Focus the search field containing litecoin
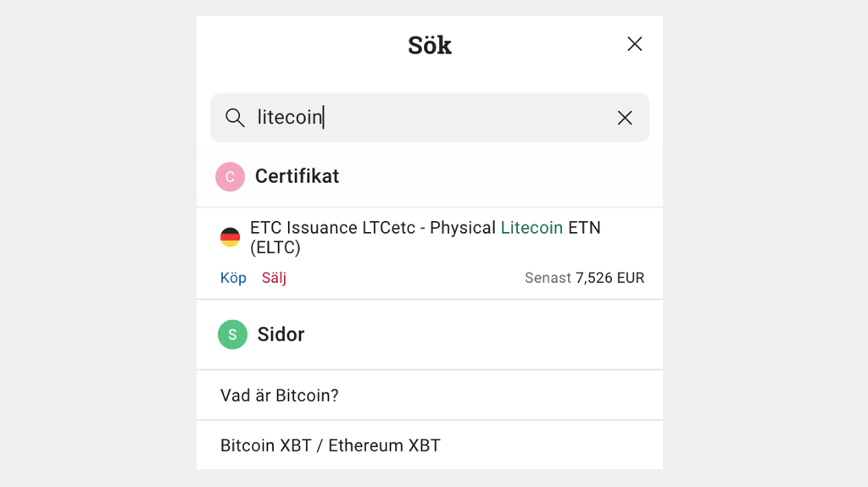This screenshot has width=868, height=487. (x=424, y=118)
